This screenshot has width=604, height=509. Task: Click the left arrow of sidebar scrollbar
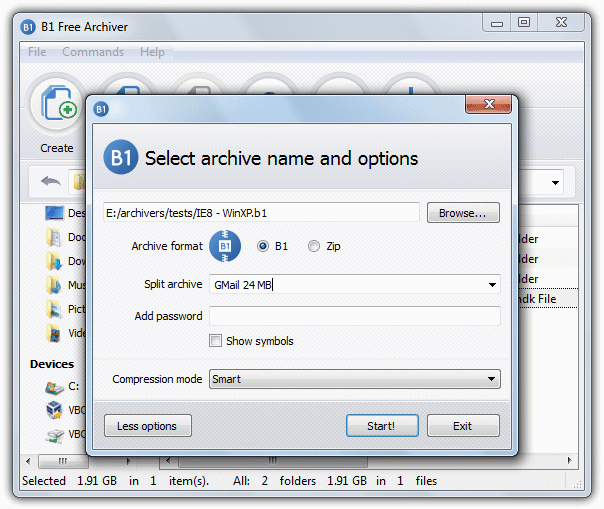point(28,461)
